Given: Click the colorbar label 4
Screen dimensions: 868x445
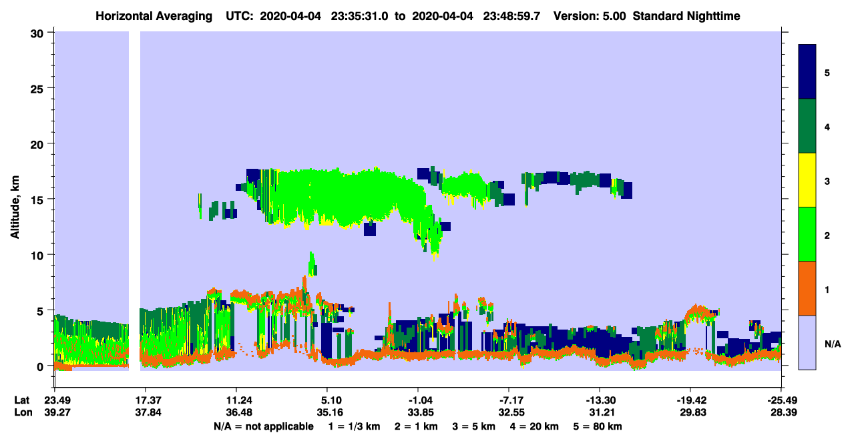Looking at the screenshot, I should pos(827,126).
